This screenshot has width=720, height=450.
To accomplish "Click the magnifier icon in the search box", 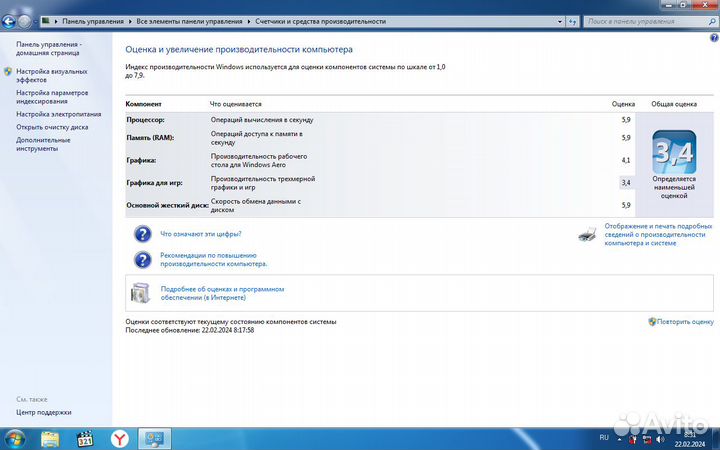I will (712, 22).
